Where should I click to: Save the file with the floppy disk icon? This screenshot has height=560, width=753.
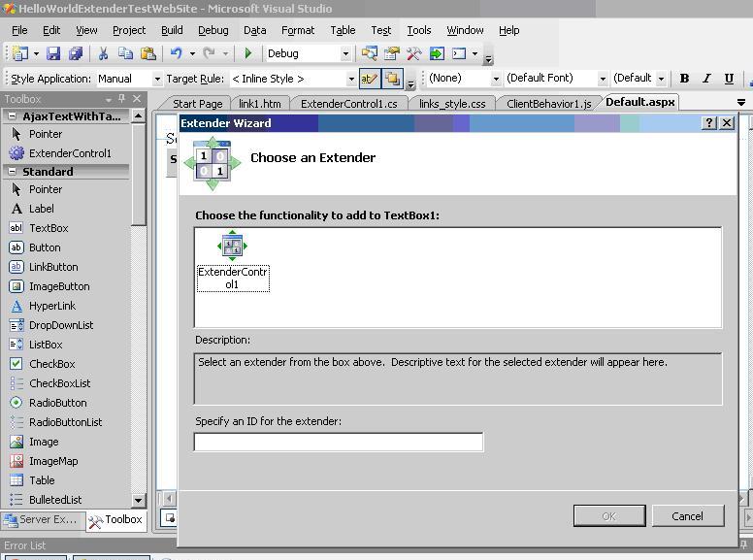coord(53,53)
